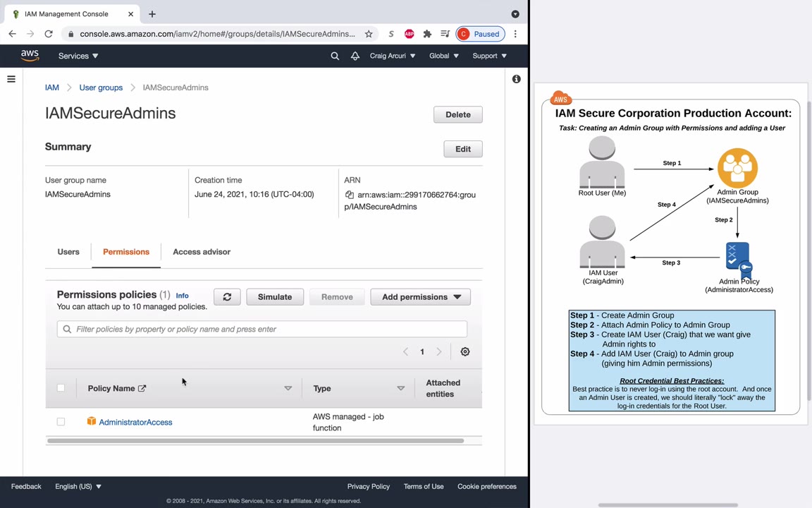Open the Craig Arcuri account dropdown

[393, 56]
